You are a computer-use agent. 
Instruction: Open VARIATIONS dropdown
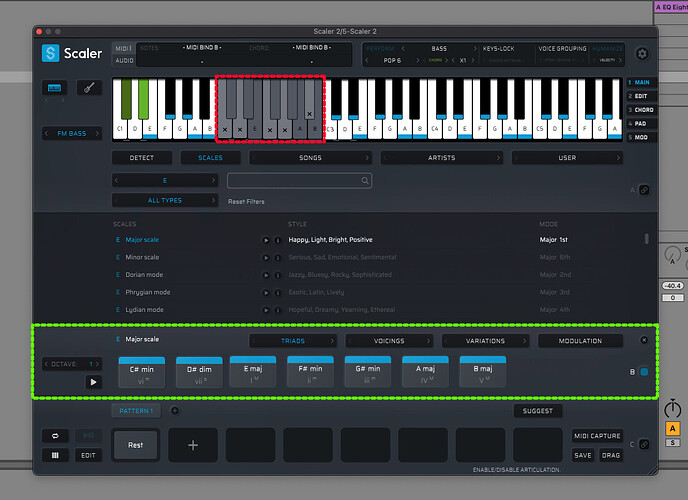coord(485,341)
